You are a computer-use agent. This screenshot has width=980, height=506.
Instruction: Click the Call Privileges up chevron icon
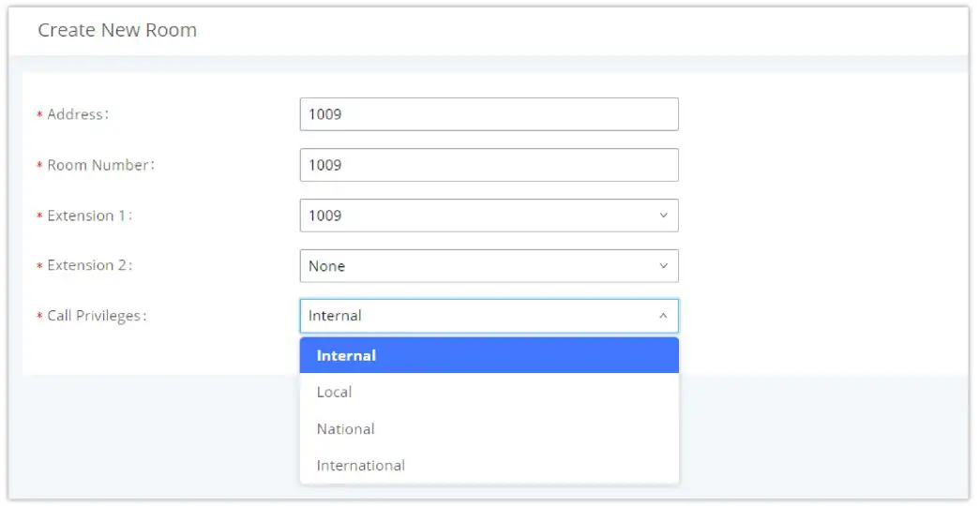click(663, 317)
